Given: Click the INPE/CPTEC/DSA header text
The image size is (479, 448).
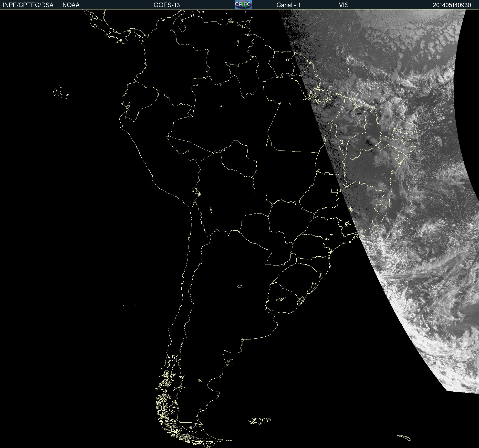Looking at the screenshot, I should (28, 5).
